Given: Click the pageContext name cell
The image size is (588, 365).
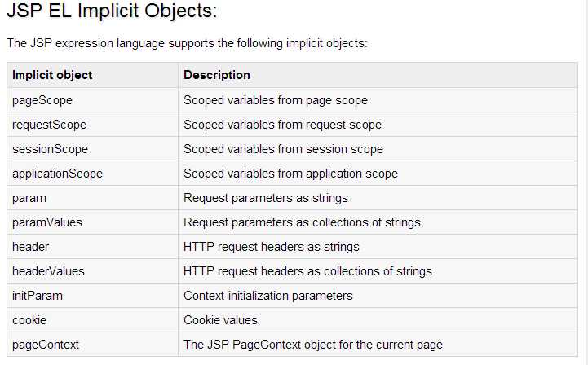Looking at the screenshot, I should tap(46, 345).
